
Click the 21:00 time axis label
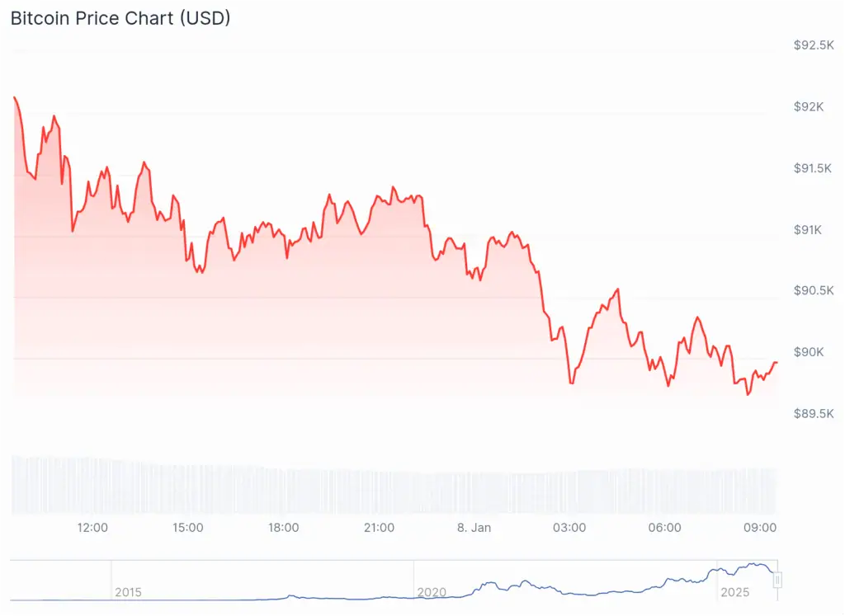(x=379, y=528)
